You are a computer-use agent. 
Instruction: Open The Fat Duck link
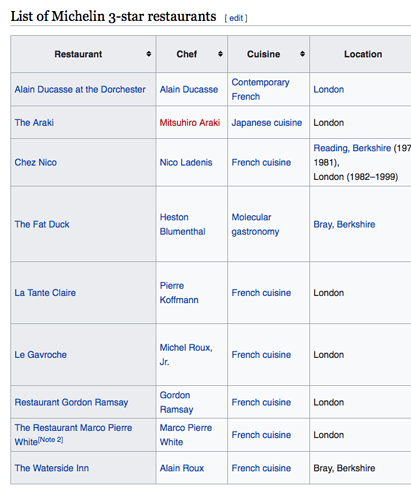pos(42,224)
